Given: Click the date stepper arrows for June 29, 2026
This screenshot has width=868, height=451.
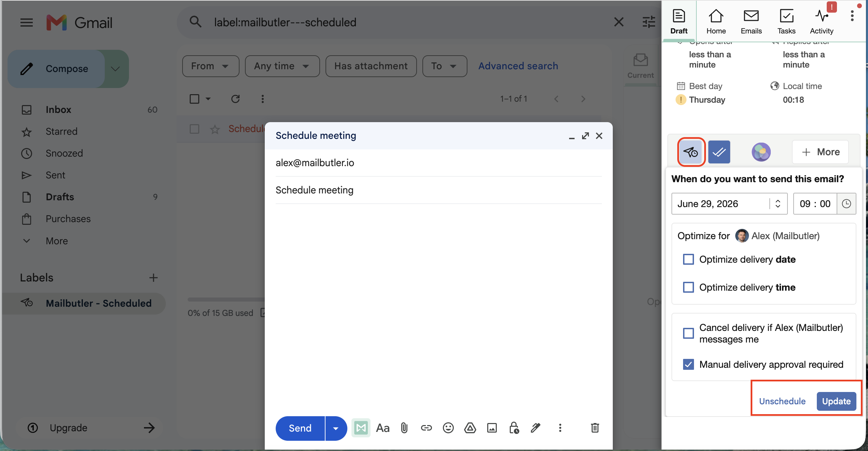Looking at the screenshot, I should (778, 204).
